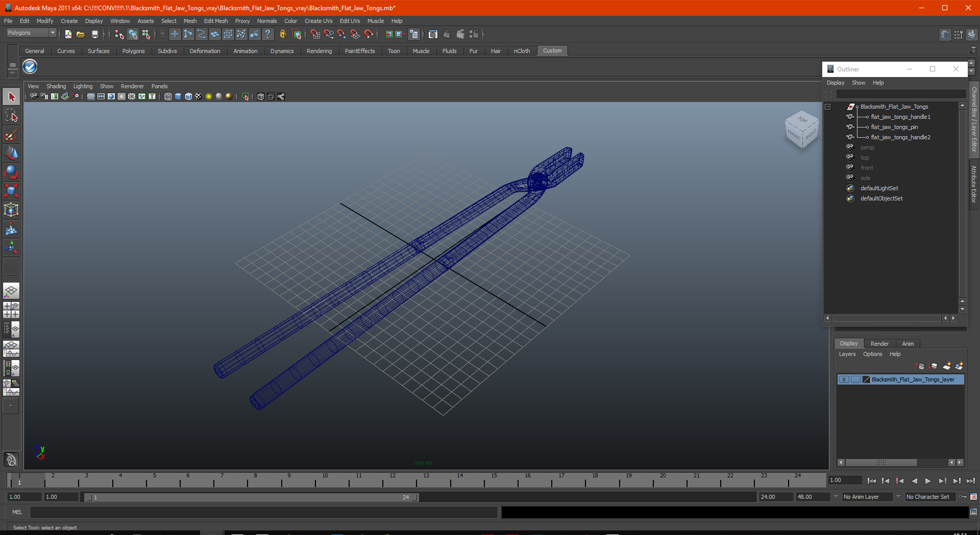
Task: Open the Create UVs menu
Action: tap(318, 21)
